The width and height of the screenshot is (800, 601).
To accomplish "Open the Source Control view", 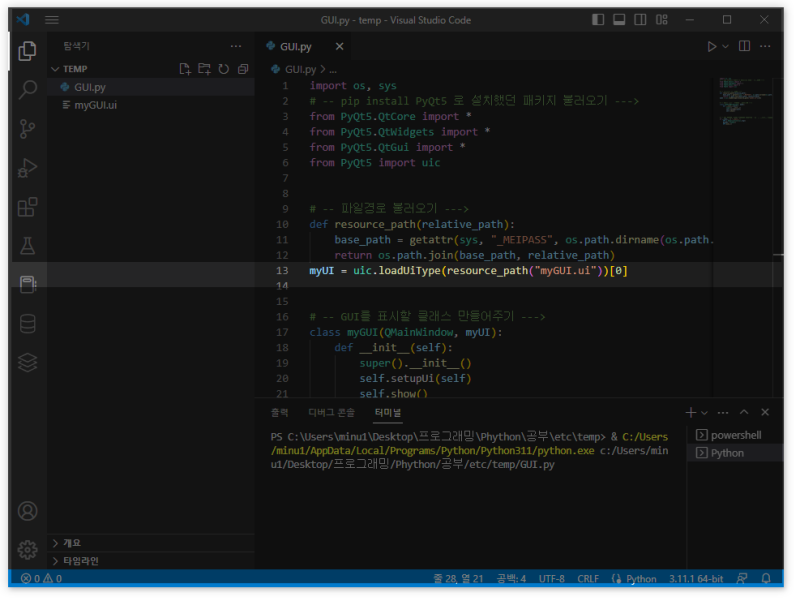I will (x=28, y=128).
